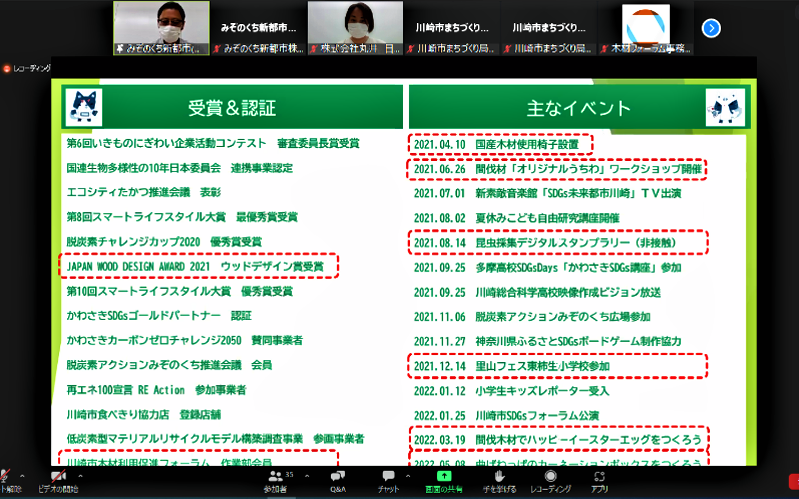Image resolution: width=799 pixels, height=499 pixels.
Task: Click the 2021.06.26 オリジナルうちわ workshop event
Action: (x=558, y=169)
